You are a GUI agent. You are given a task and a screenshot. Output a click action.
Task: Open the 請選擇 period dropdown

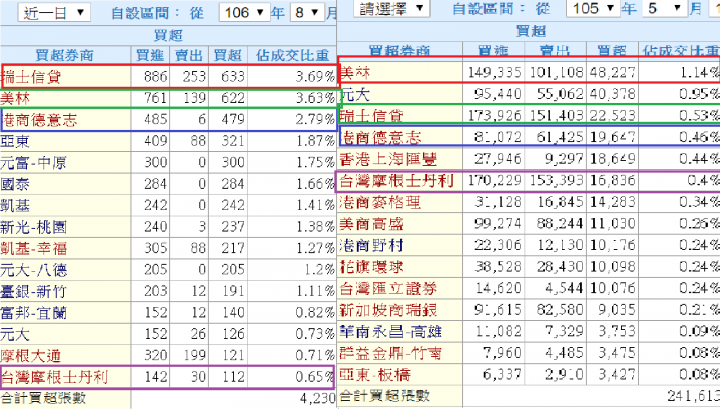pos(392,8)
